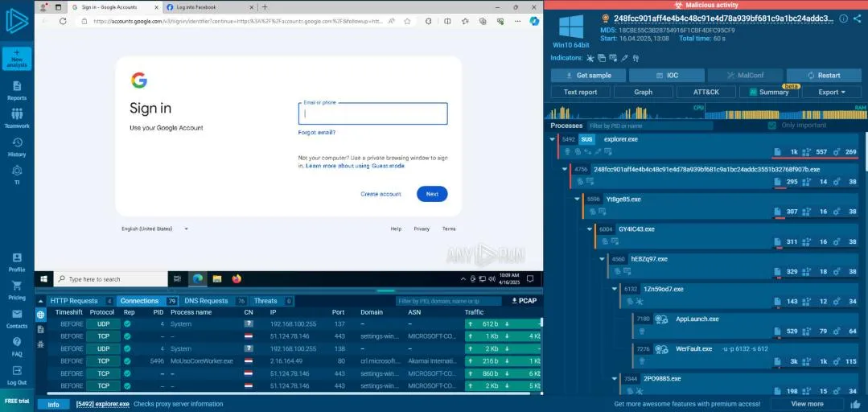Open File Explorer from the VM taskbar
The height and width of the screenshot is (412, 868).
(217, 279)
